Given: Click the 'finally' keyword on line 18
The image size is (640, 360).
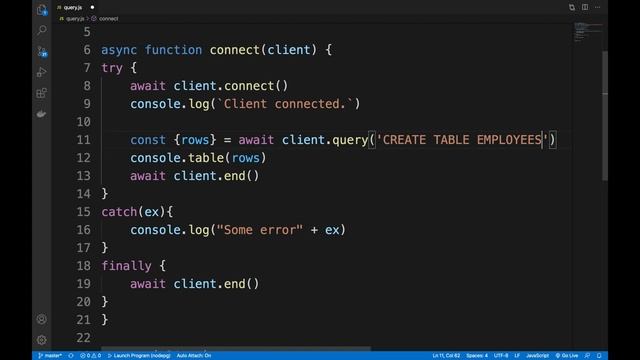Looking at the screenshot, I should [x=126, y=266].
